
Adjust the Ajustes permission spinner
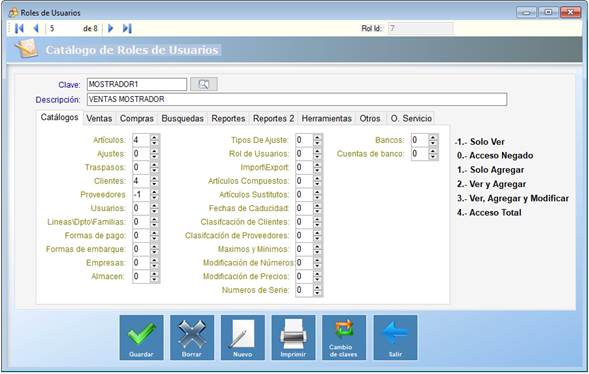[x=146, y=154]
